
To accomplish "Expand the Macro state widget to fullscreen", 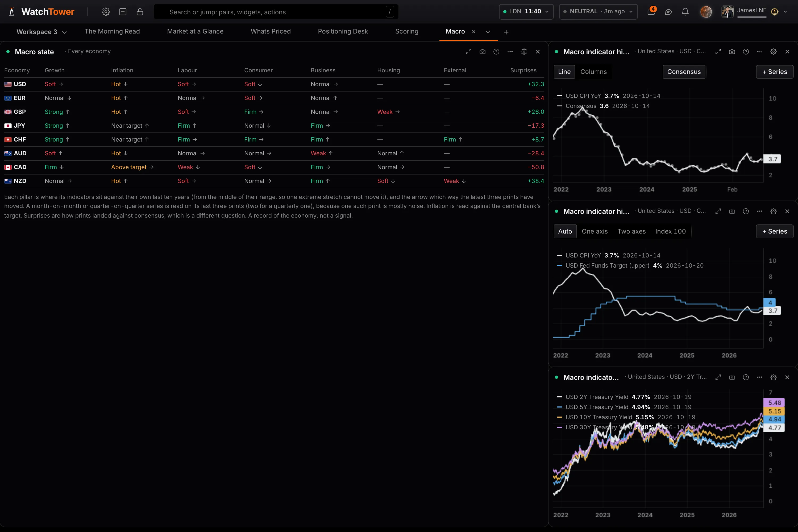I will pos(468,52).
